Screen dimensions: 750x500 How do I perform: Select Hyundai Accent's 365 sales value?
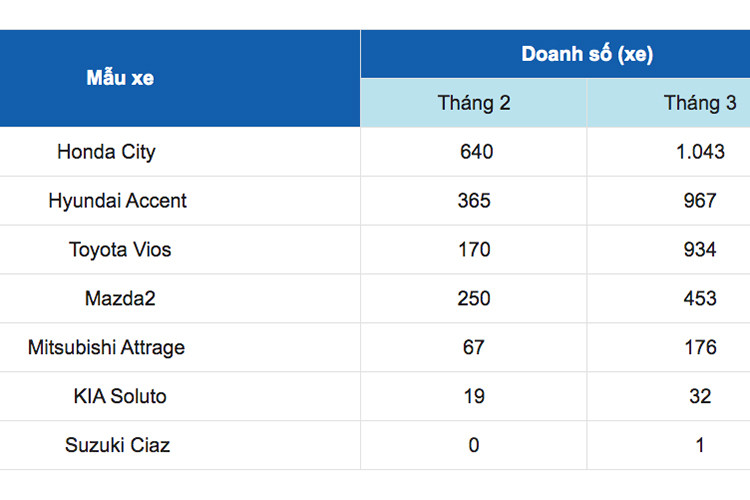coord(474,201)
